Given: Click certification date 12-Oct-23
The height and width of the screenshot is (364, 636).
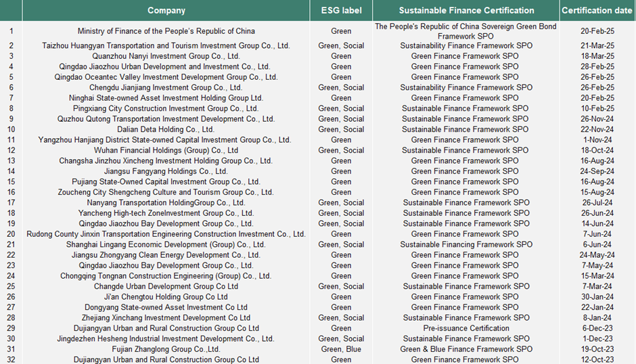Looking at the screenshot, I should coord(597,360).
